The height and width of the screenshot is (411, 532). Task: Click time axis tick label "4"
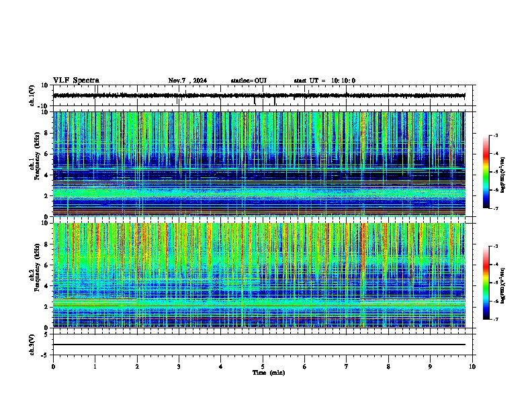click(x=221, y=367)
